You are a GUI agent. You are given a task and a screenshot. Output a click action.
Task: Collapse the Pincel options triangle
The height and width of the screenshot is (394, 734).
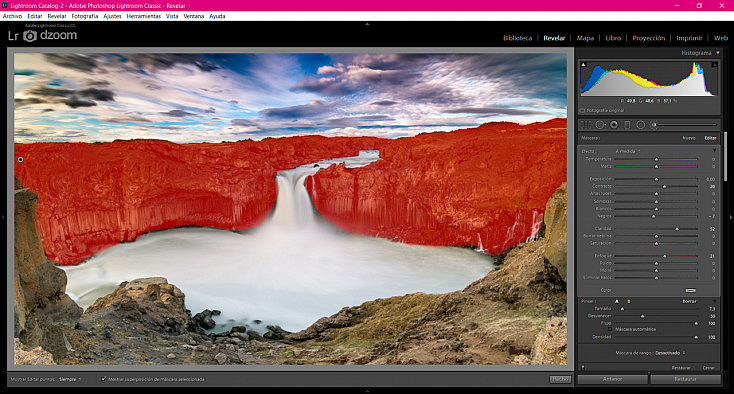coord(714,301)
